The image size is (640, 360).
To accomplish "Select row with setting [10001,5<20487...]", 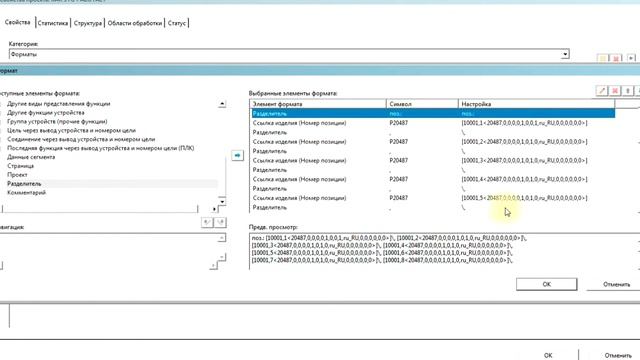I will coord(432,198).
